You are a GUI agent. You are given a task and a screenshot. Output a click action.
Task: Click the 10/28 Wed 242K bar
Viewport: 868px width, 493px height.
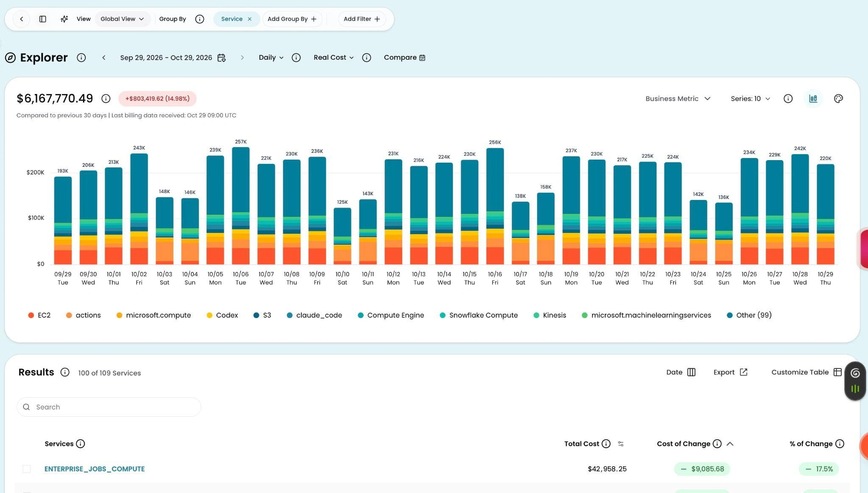pyautogui.click(x=800, y=209)
